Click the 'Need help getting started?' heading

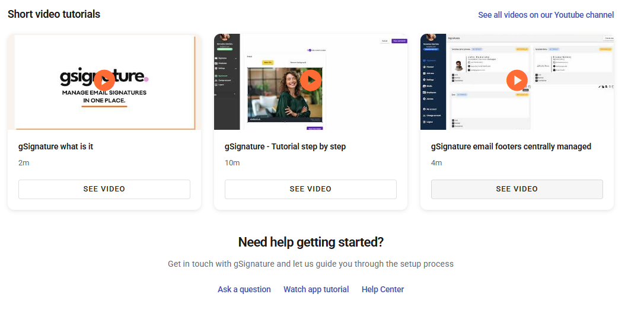pos(311,242)
